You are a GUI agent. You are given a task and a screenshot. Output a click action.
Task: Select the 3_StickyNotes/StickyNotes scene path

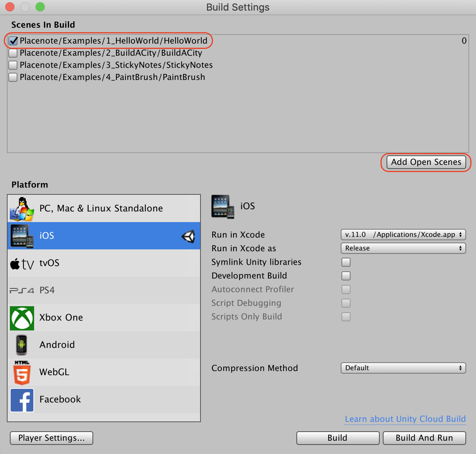[x=116, y=65]
